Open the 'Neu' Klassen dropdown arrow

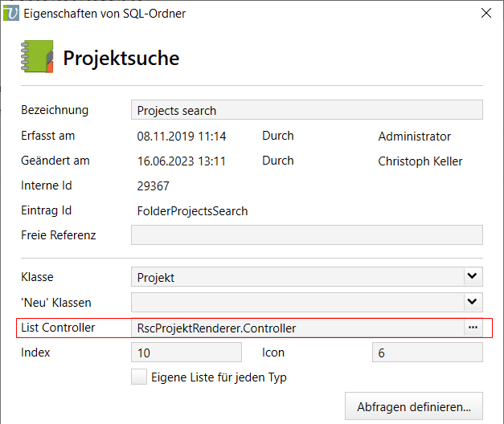tap(473, 302)
